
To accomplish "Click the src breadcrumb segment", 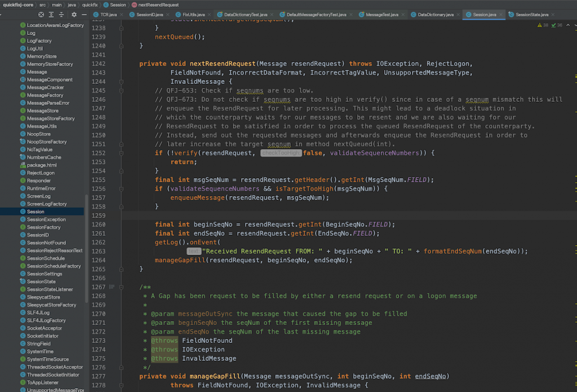I will tap(43, 5).
